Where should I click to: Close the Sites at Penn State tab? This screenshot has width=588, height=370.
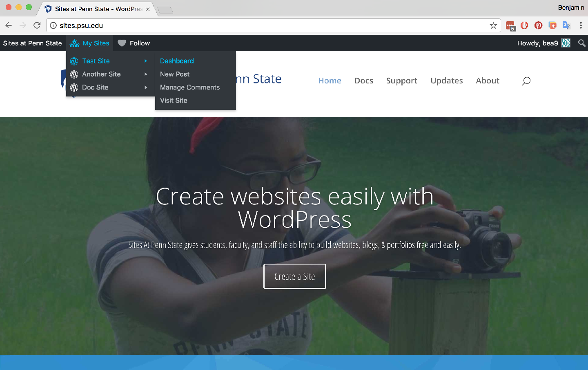click(x=147, y=9)
